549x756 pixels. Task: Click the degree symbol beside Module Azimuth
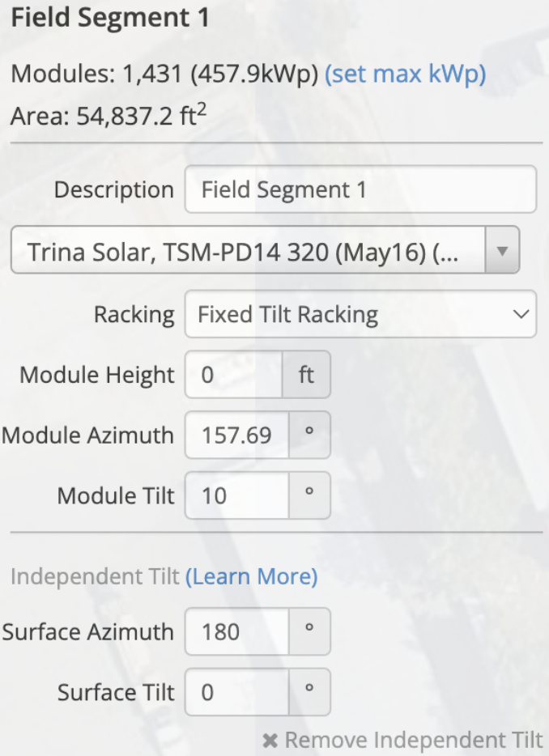coord(309,435)
